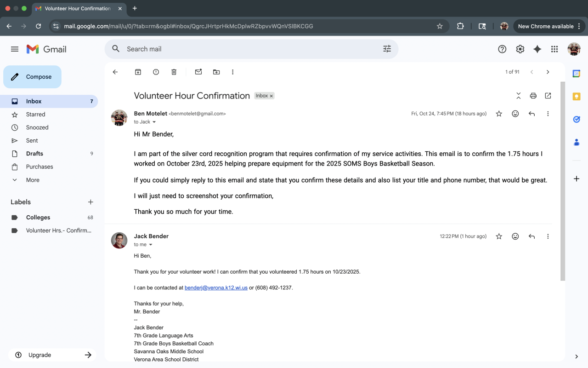Show search options in search bar
Viewport: 588px width, 368px height.
pos(387,49)
